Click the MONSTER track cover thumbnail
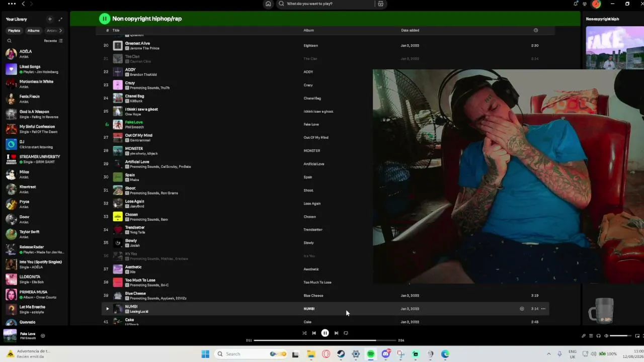Viewport: 644px width, 362px height. tap(118, 150)
